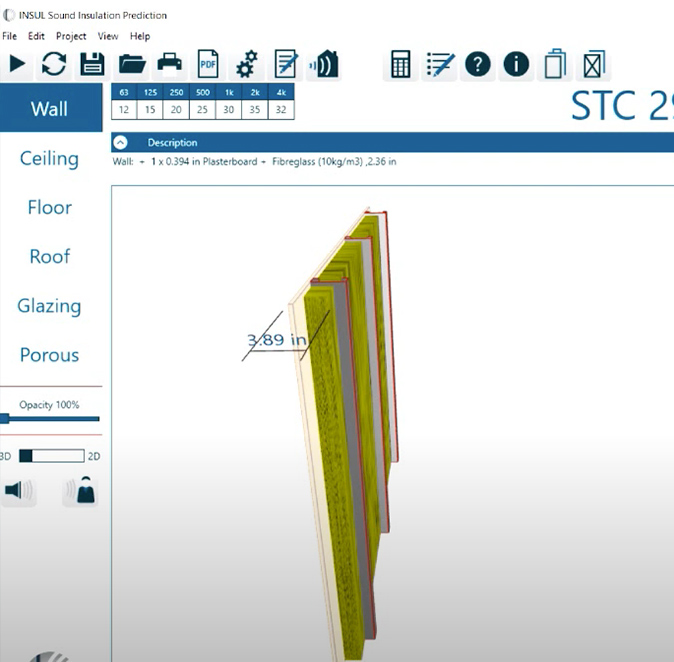The width and height of the screenshot is (674, 662).
Task: Toggle the 3D/2D view switch
Action: tap(50, 456)
